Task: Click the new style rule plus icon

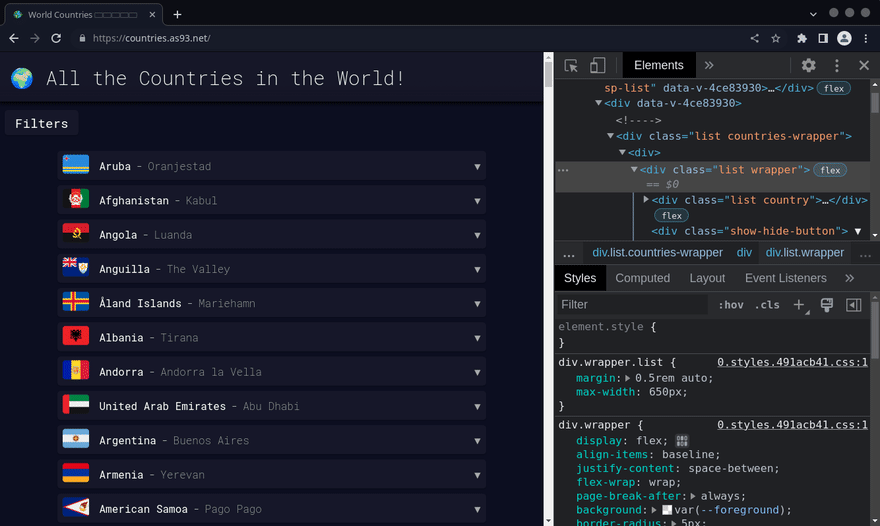Action: point(799,304)
